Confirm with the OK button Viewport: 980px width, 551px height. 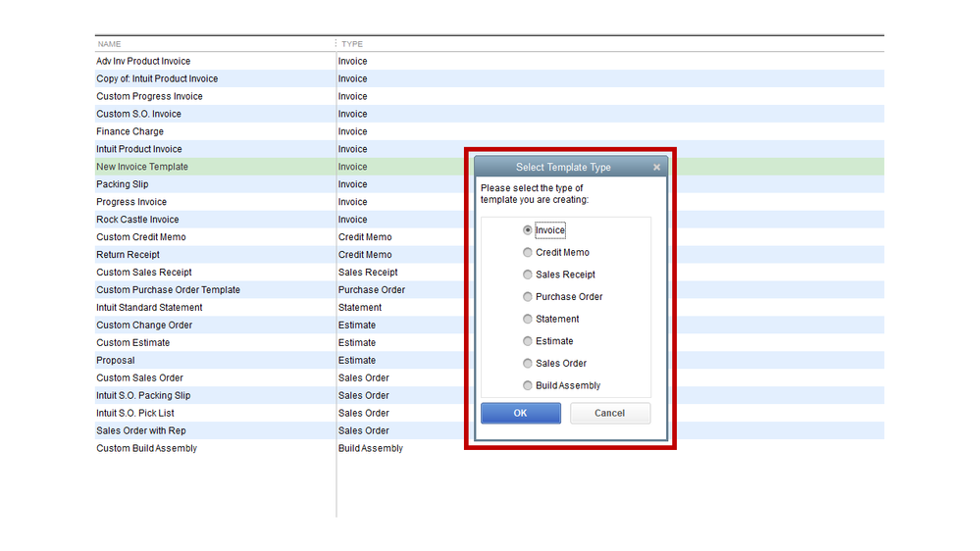pyautogui.click(x=521, y=413)
